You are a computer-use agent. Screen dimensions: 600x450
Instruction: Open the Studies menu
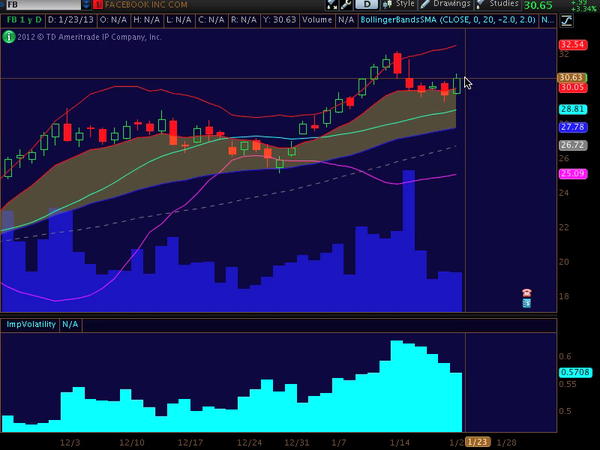coord(498,4)
